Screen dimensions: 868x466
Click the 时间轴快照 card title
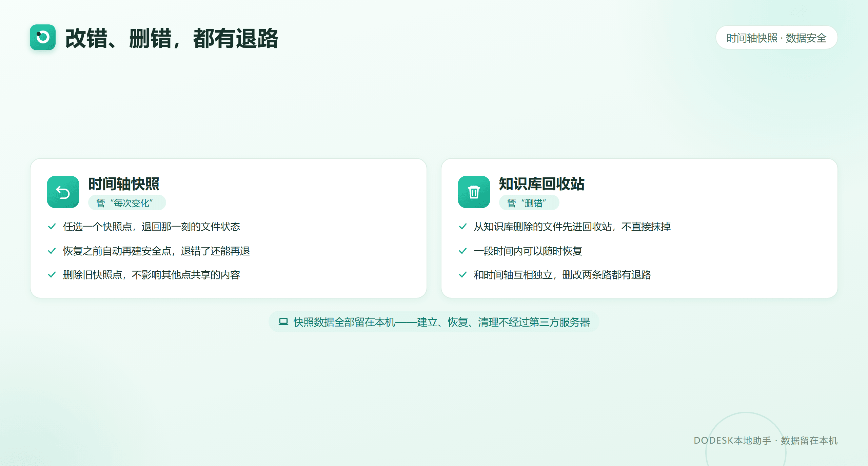(124, 184)
